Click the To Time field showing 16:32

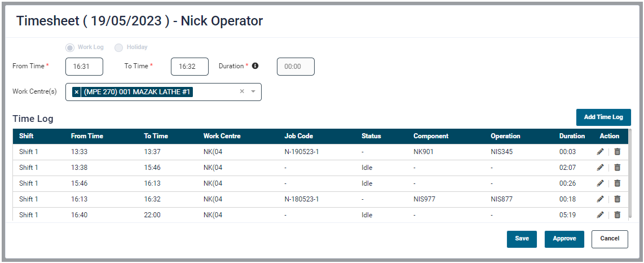point(189,67)
